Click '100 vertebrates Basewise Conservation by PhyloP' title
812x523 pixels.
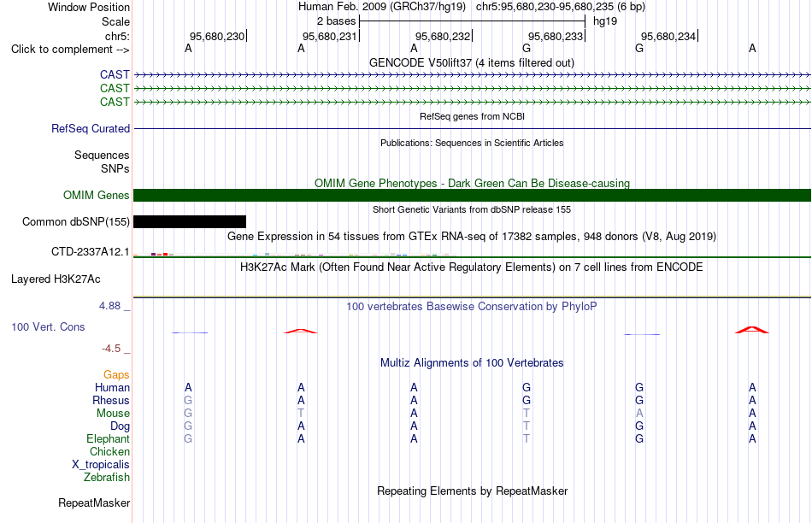471,307
